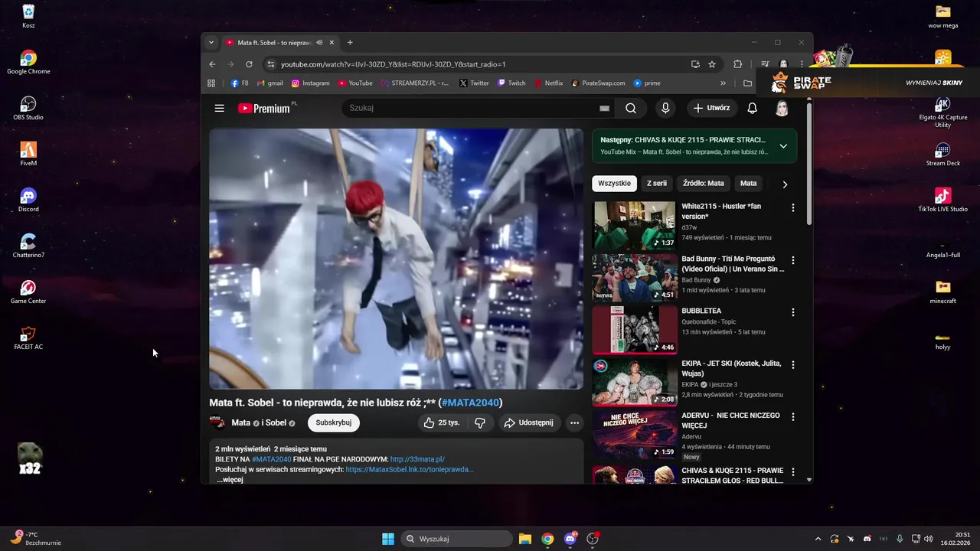
Task: Start voice search with microphone icon
Action: pyautogui.click(x=665, y=108)
